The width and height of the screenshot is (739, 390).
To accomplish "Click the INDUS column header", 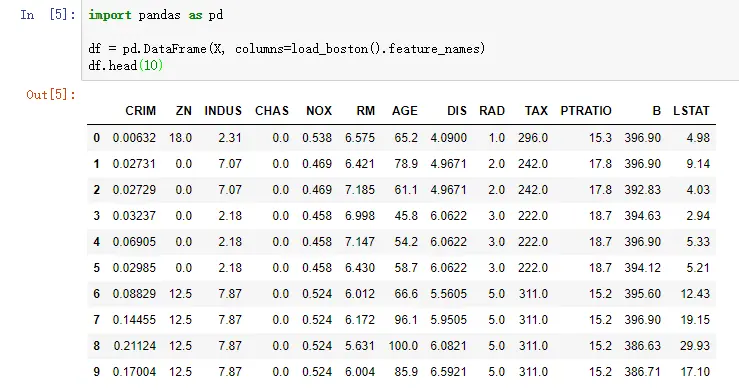I will [223, 111].
